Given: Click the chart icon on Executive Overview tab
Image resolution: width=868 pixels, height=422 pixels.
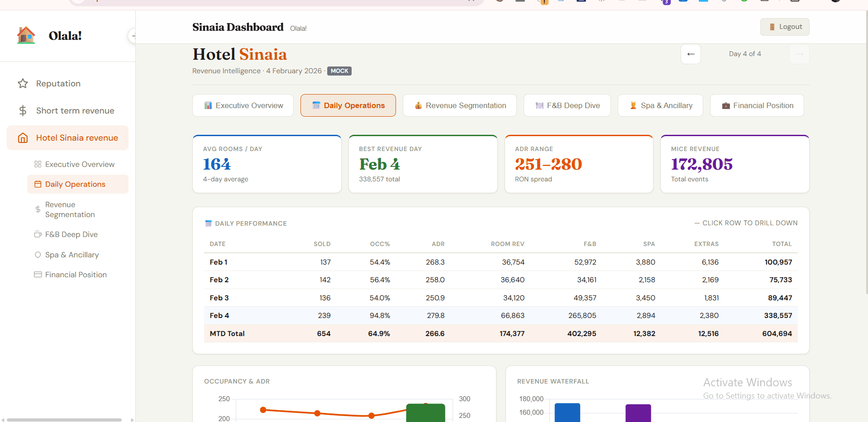Looking at the screenshot, I should tap(208, 105).
